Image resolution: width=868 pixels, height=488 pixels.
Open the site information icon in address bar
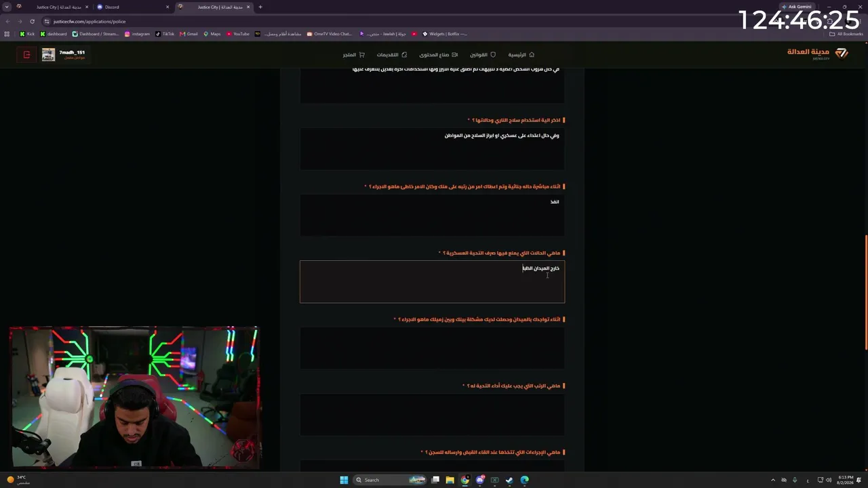coord(47,21)
